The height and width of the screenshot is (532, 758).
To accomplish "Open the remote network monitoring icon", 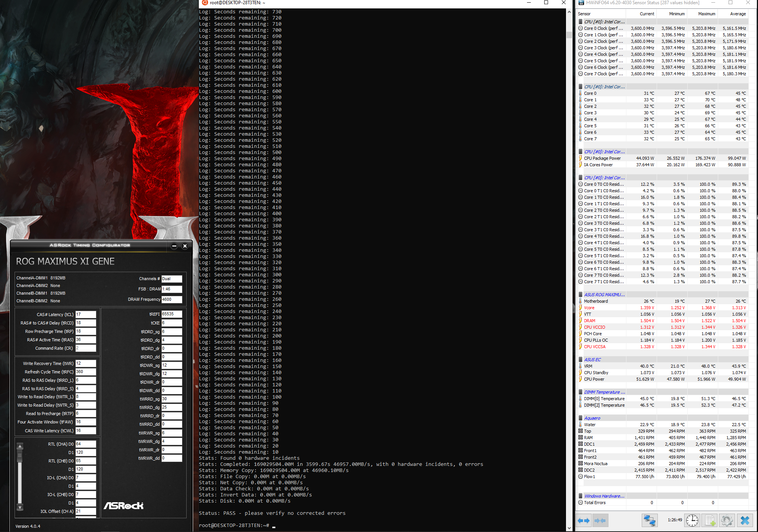I will click(x=649, y=521).
